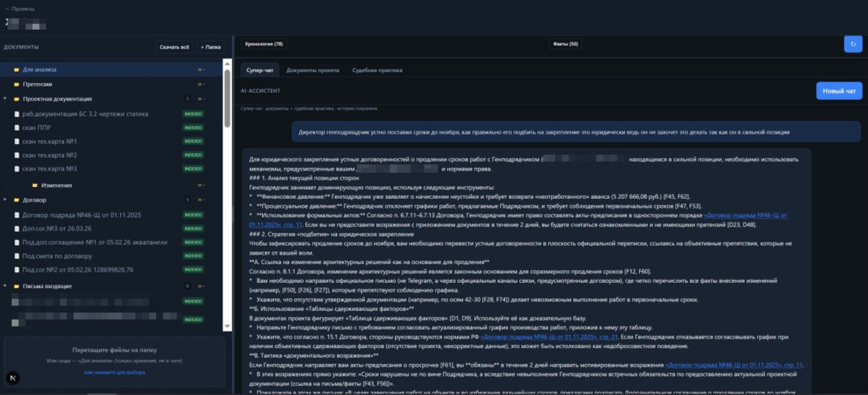
Task: Show the «Факты (50)» list
Action: point(565,44)
